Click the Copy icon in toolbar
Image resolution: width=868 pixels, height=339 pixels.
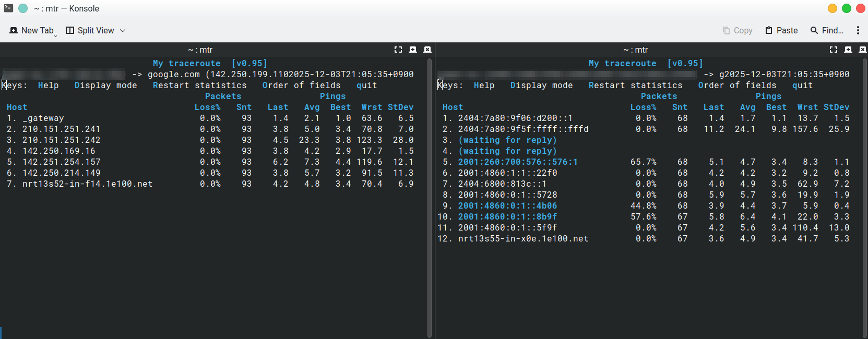[x=726, y=30]
